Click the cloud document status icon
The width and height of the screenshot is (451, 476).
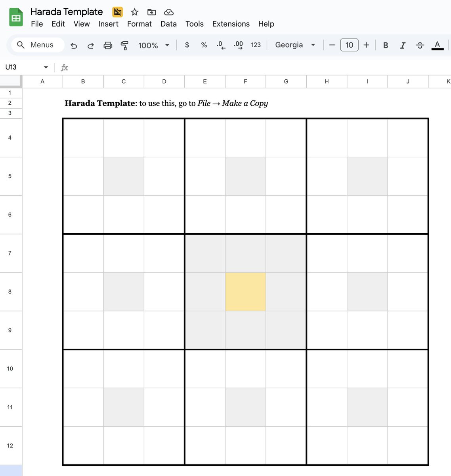[168, 12]
